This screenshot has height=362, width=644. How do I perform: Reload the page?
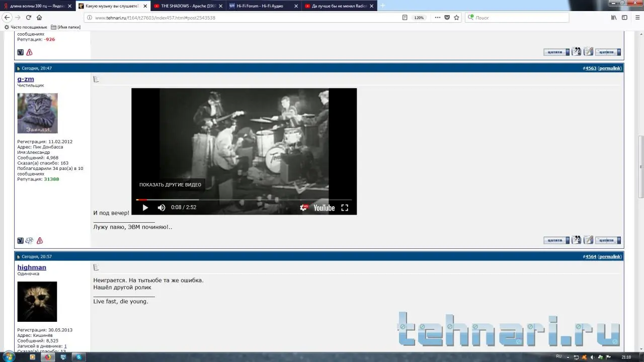pyautogui.click(x=29, y=18)
